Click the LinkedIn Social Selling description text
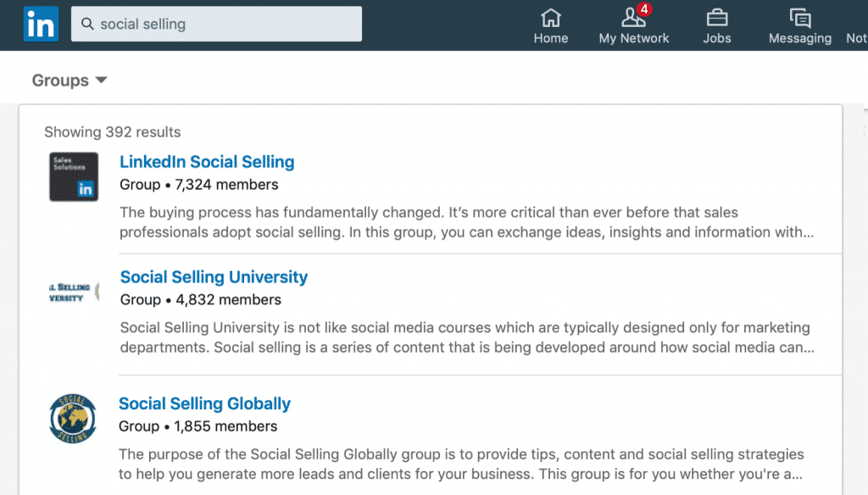This screenshot has height=495, width=868. click(466, 222)
